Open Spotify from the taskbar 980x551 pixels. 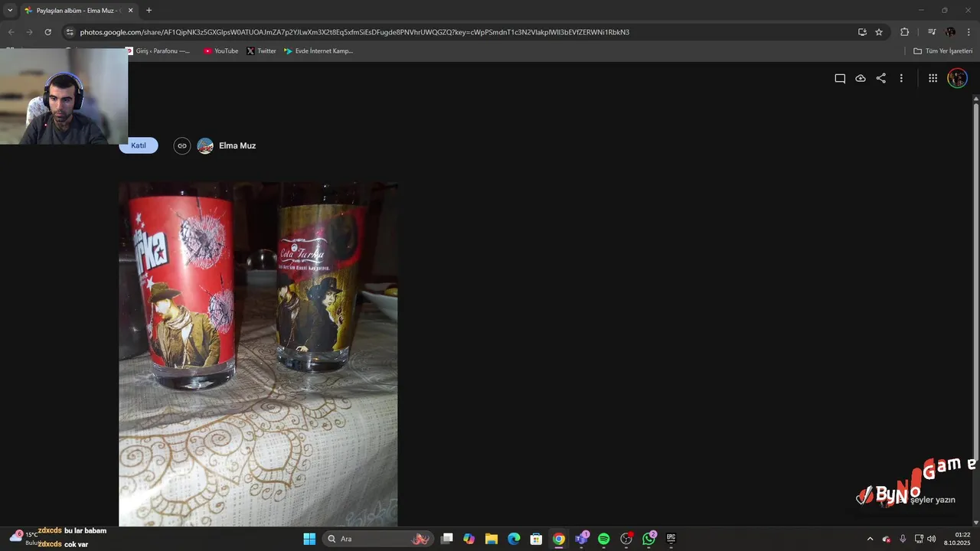[x=603, y=539]
